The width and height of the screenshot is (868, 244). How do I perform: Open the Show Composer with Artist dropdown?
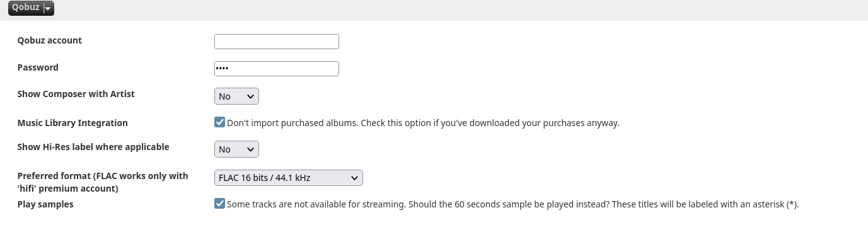coord(236,96)
